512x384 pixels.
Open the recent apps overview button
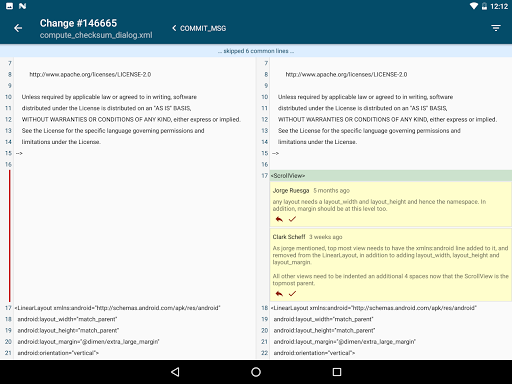coord(337,372)
